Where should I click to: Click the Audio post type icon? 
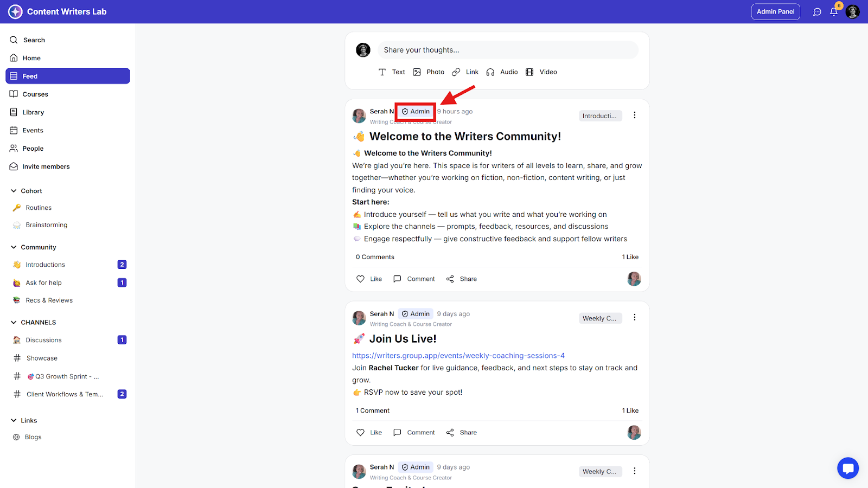[x=490, y=72]
